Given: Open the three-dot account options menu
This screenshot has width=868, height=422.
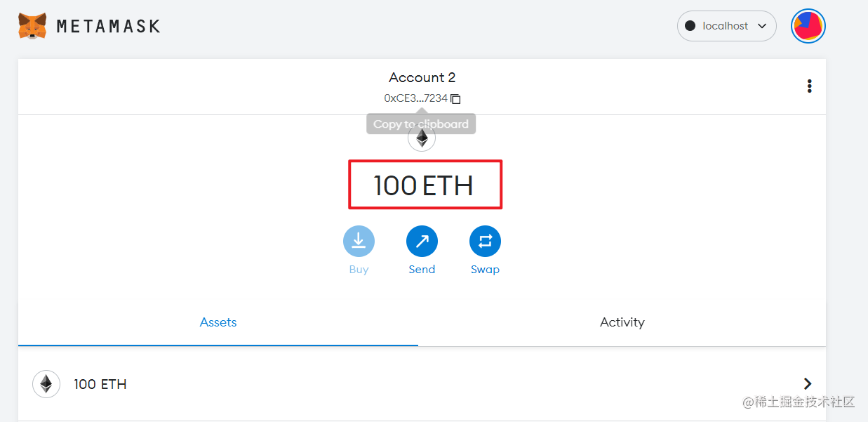Looking at the screenshot, I should (x=810, y=86).
